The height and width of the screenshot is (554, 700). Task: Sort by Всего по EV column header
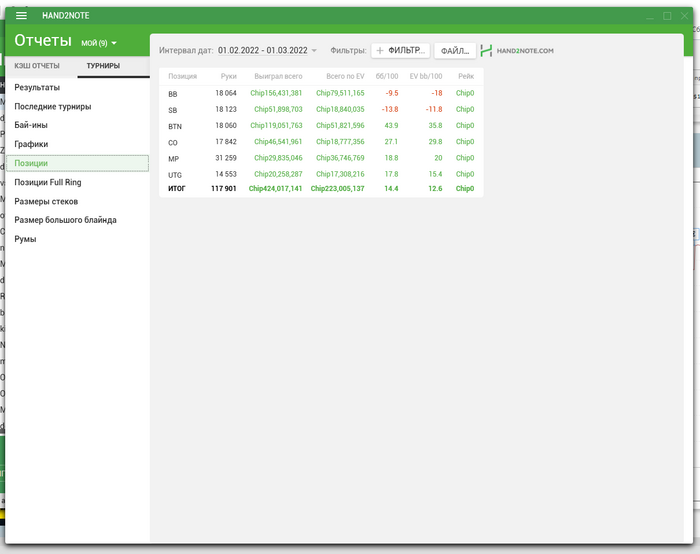coord(345,76)
